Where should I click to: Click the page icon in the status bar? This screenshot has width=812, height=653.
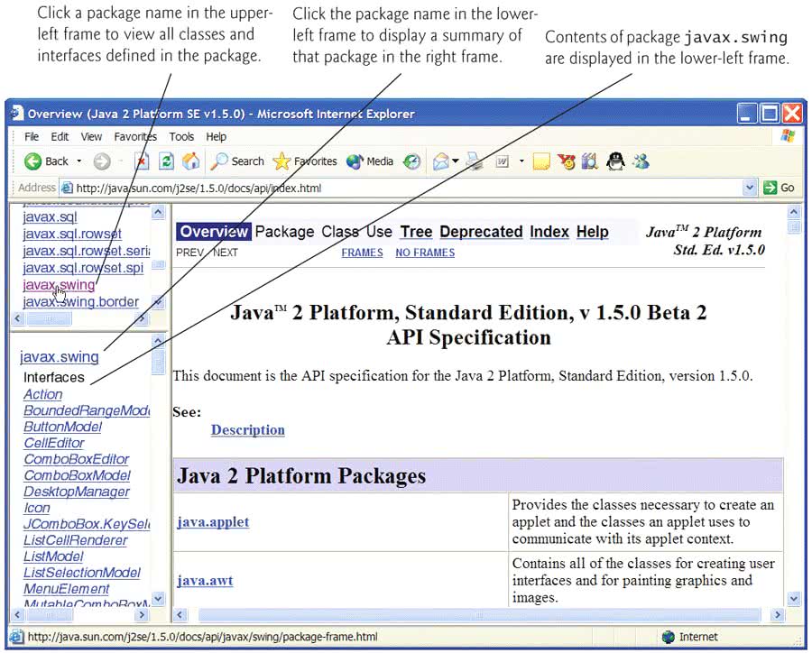click(x=16, y=637)
